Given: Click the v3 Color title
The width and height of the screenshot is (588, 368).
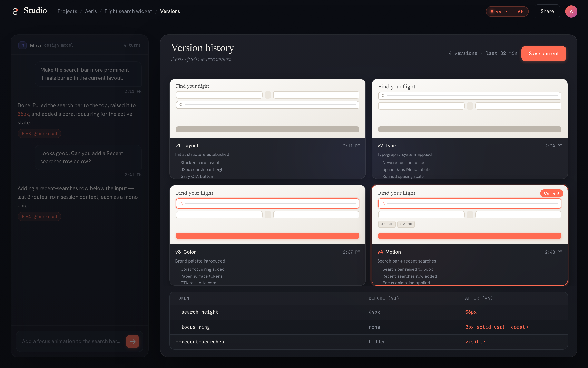Looking at the screenshot, I should [186, 252].
